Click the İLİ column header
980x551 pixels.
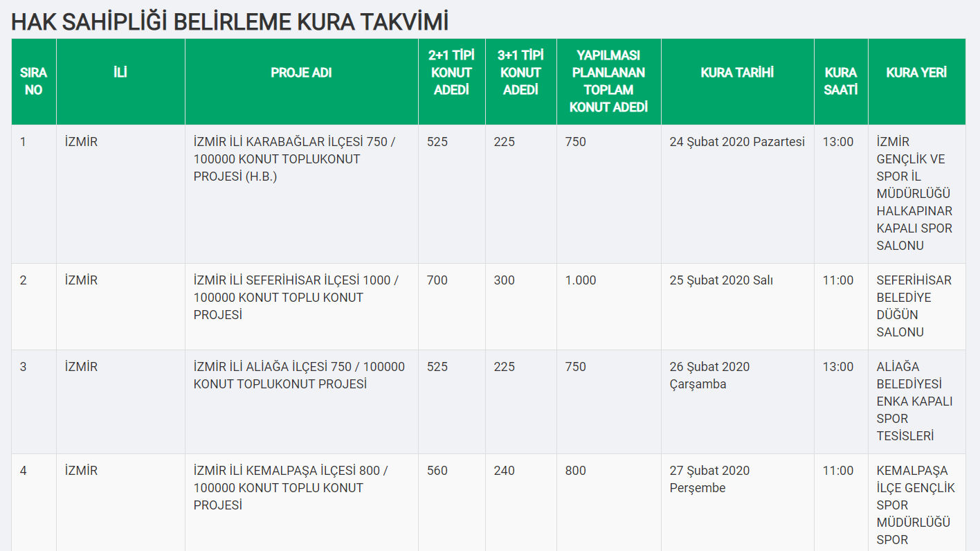pos(120,82)
